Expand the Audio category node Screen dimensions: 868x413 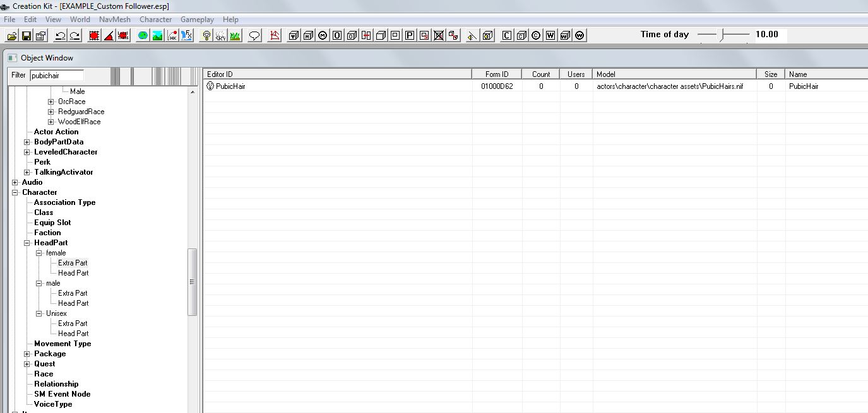point(15,182)
